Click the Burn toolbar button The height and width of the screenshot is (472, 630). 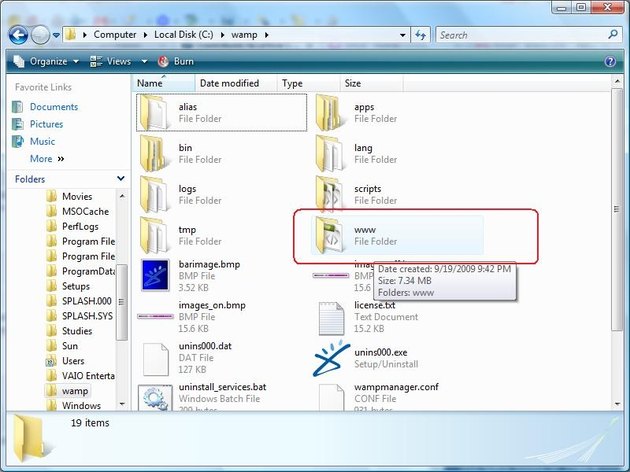click(x=176, y=61)
